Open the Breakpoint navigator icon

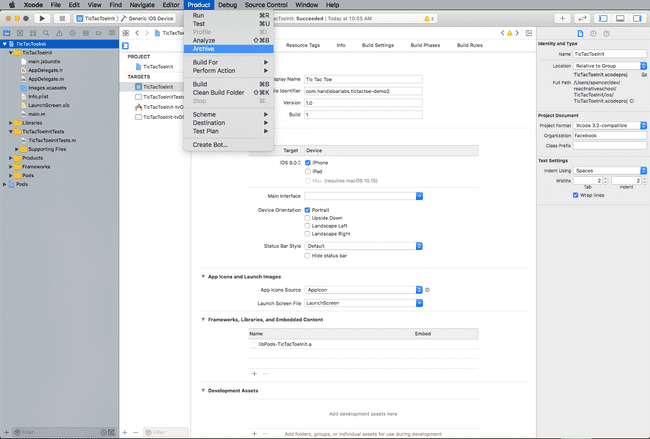point(99,33)
